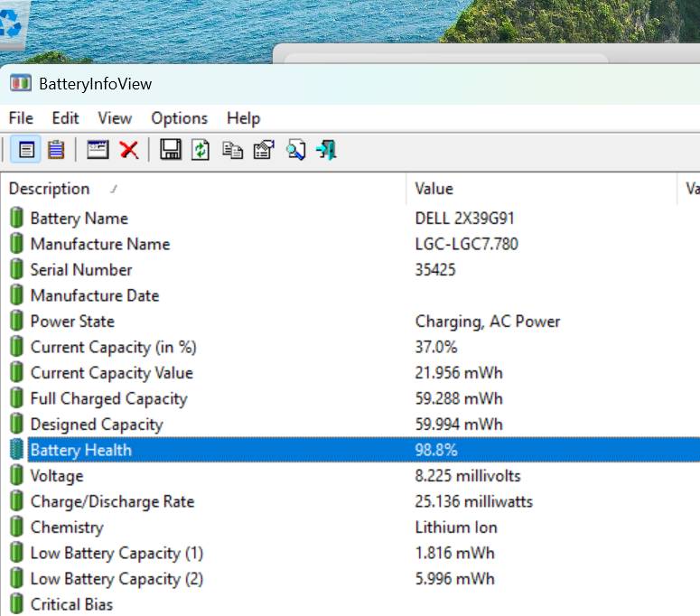Image resolution: width=700 pixels, height=616 pixels.
Task: Open the Options menu
Action: [180, 118]
